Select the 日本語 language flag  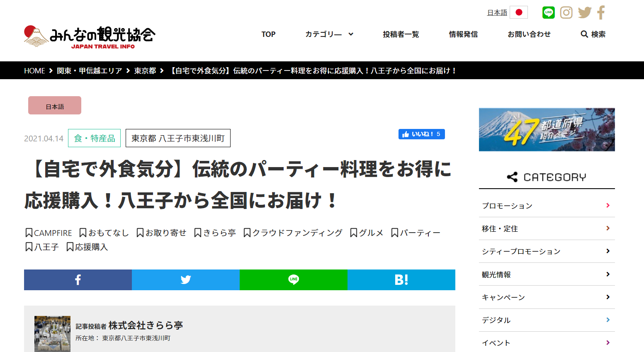point(518,12)
